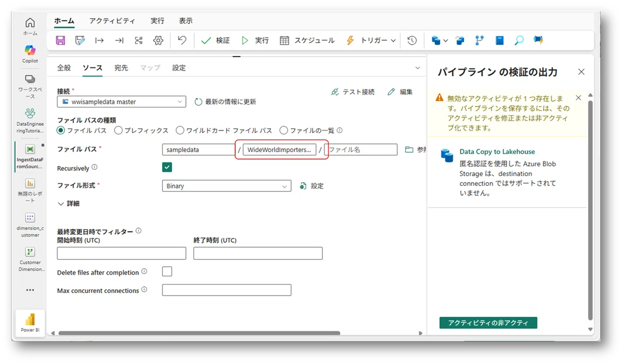Click the Recursively info icon
The image size is (623, 364).
[94, 168]
